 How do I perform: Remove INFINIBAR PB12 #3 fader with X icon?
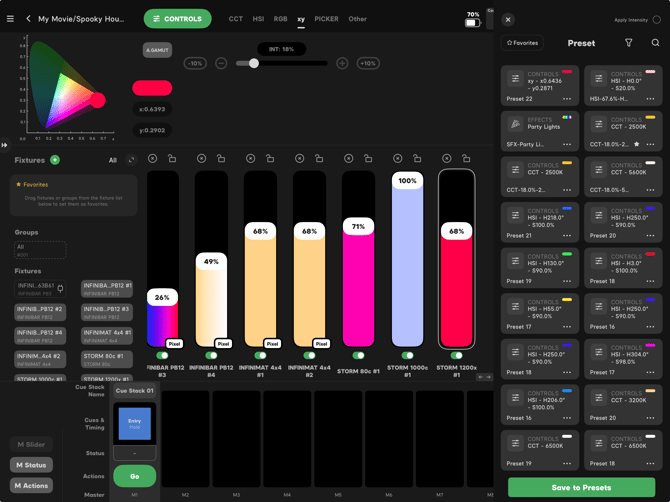[x=152, y=159]
